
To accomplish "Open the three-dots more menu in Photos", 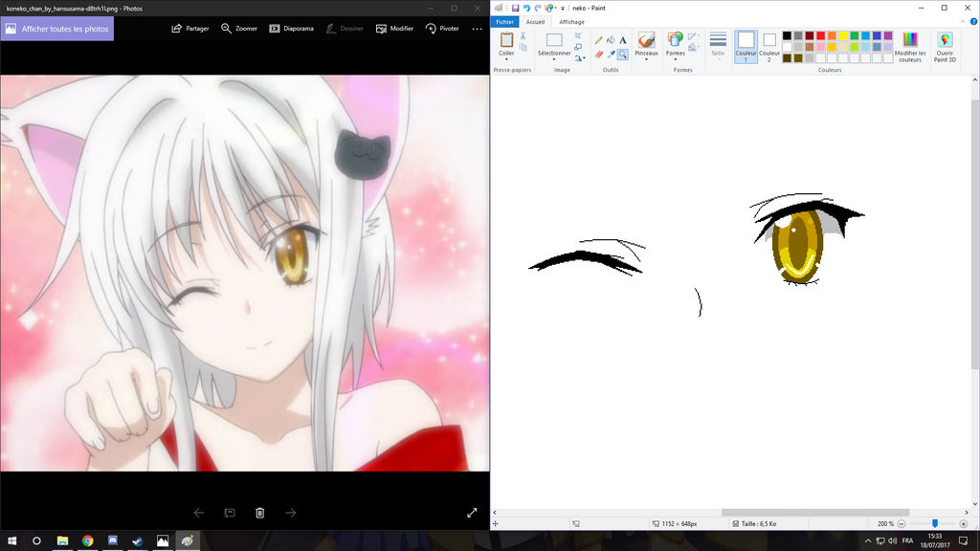I will click(x=477, y=29).
